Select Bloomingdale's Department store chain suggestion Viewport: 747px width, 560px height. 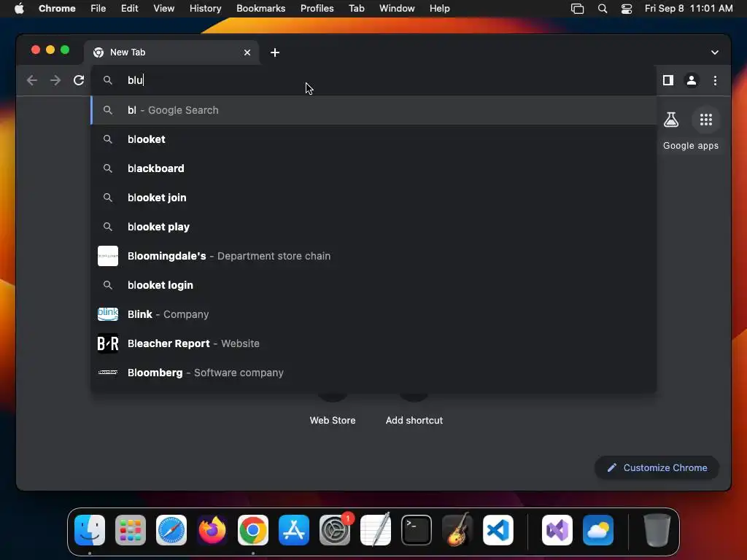click(373, 256)
